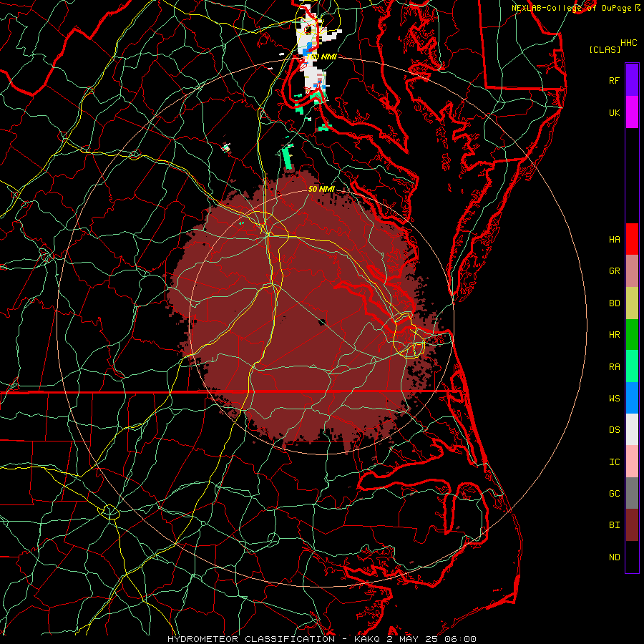644x644 pixels.
Task: Click the 50 NMI range ring label
Action: 321,189
